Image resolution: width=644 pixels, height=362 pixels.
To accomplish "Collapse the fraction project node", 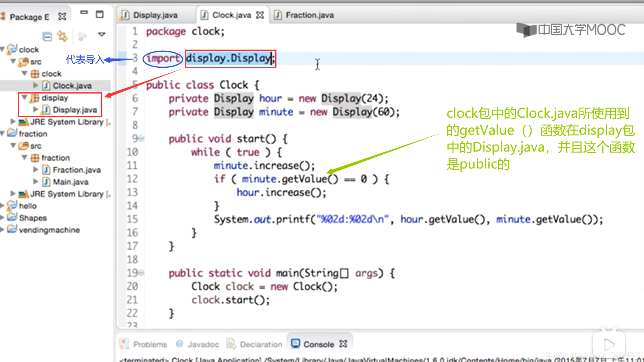I will [2, 133].
